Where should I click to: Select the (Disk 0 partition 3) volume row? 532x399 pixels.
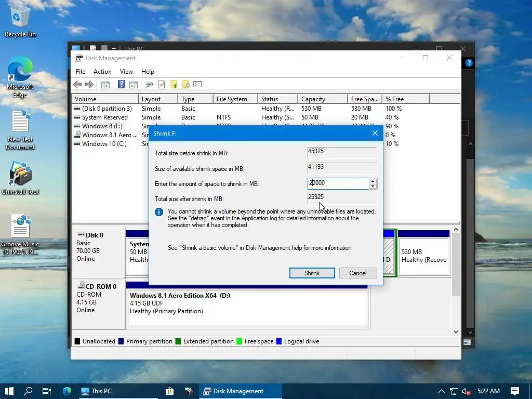pyautogui.click(x=266, y=109)
